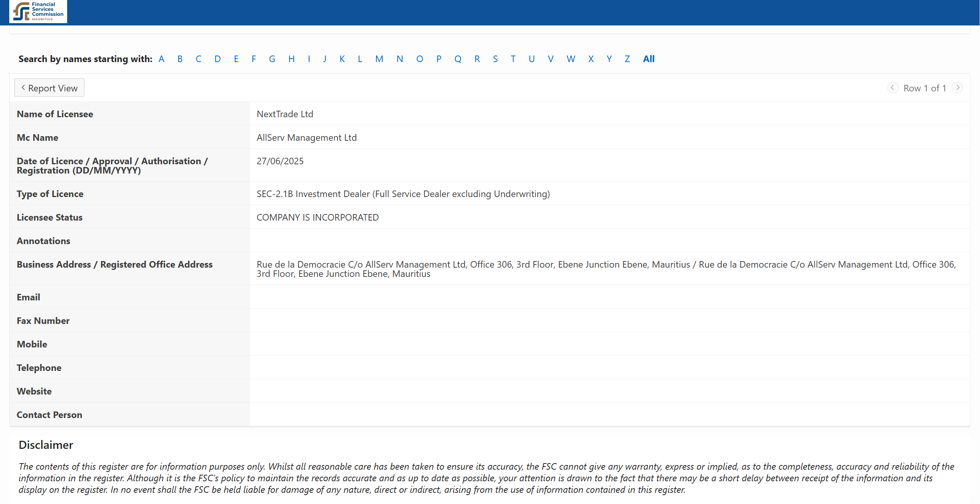980x504 pixels.
Task: Click the licence date 27/06/2025
Action: 280,161
